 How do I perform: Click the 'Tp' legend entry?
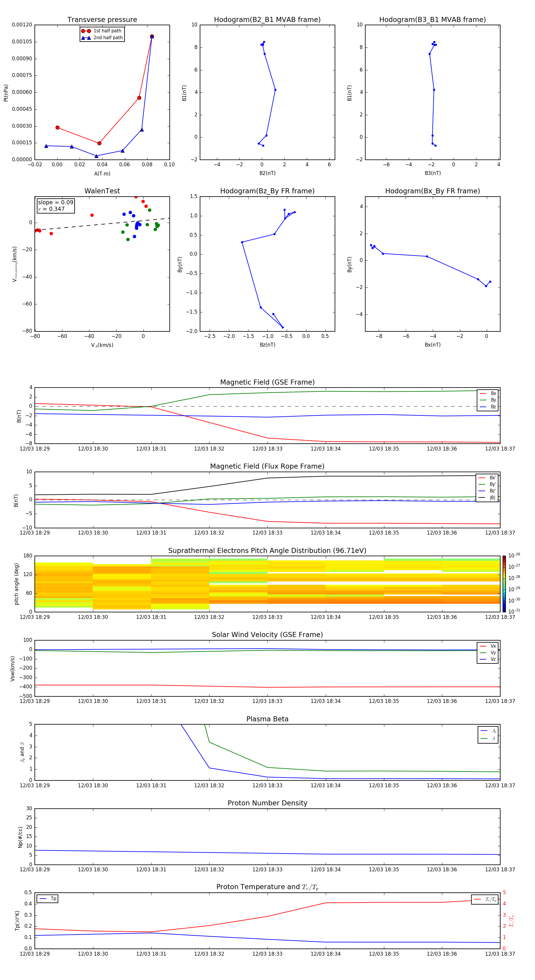48,899
